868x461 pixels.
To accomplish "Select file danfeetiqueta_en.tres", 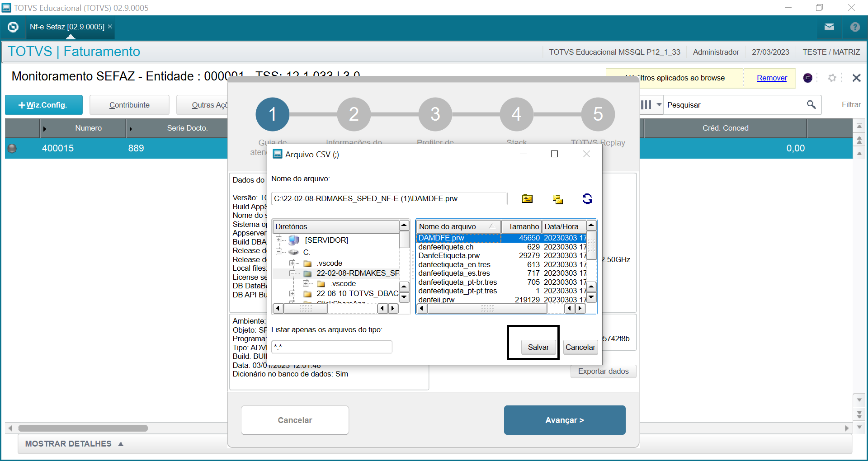I will pos(501,265).
